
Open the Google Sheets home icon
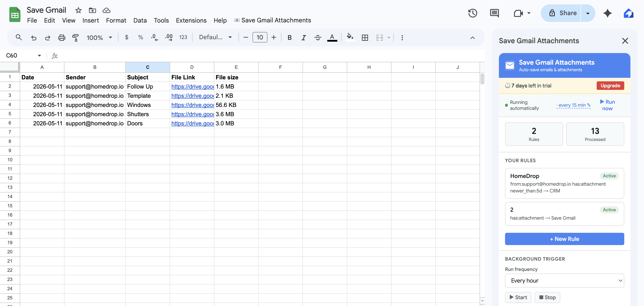point(15,14)
